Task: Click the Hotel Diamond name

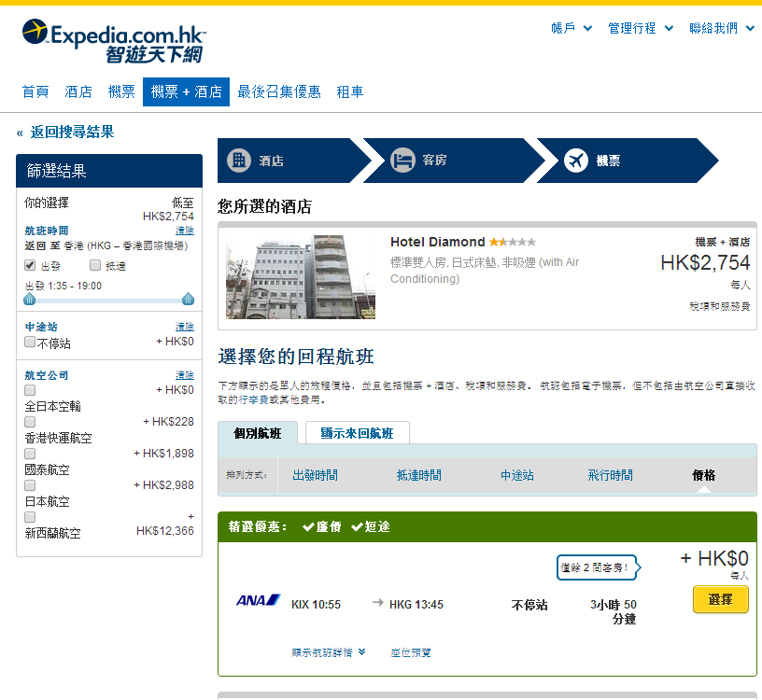Action: click(x=437, y=242)
